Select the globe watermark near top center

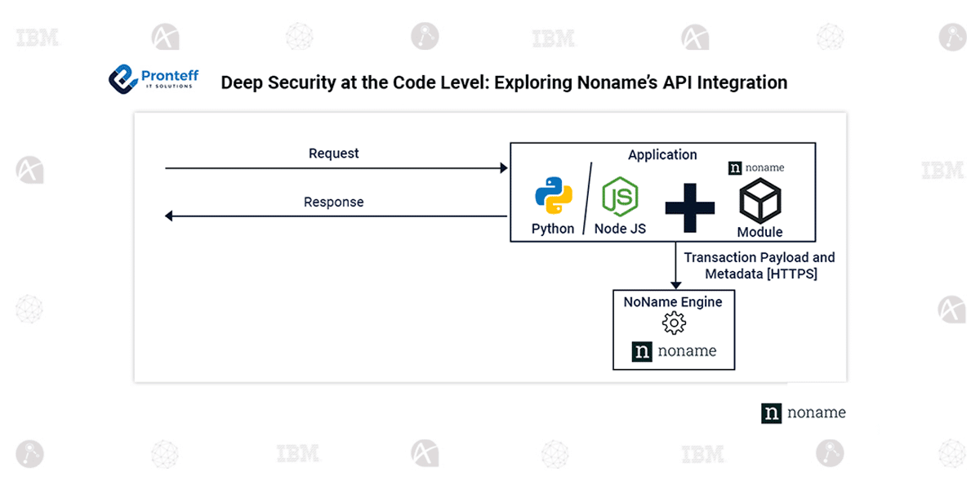pos(299,36)
